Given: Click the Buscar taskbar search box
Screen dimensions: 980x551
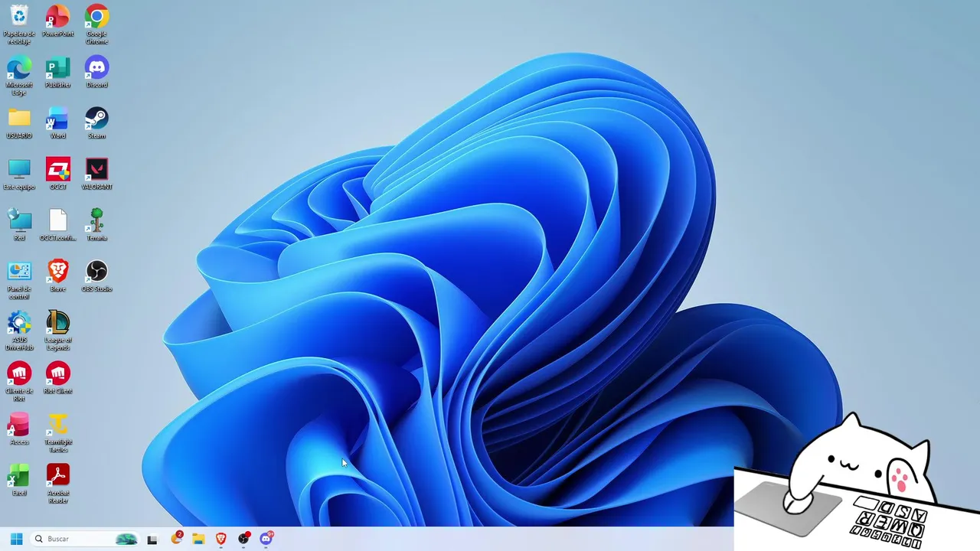Looking at the screenshot, I should [85, 539].
